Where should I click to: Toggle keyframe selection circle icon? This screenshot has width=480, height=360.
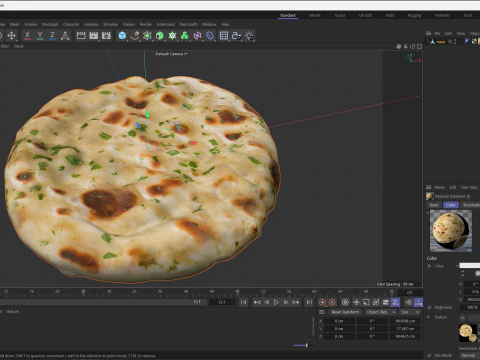pyautogui.click(x=345, y=302)
